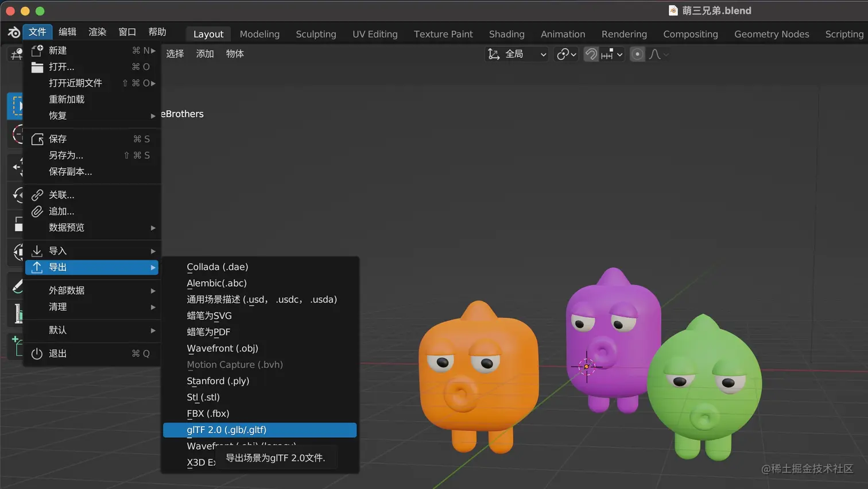Expand the 外部数据 submenu
The image size is (868, 489).
pyautogui.click(x=92, y=291)
